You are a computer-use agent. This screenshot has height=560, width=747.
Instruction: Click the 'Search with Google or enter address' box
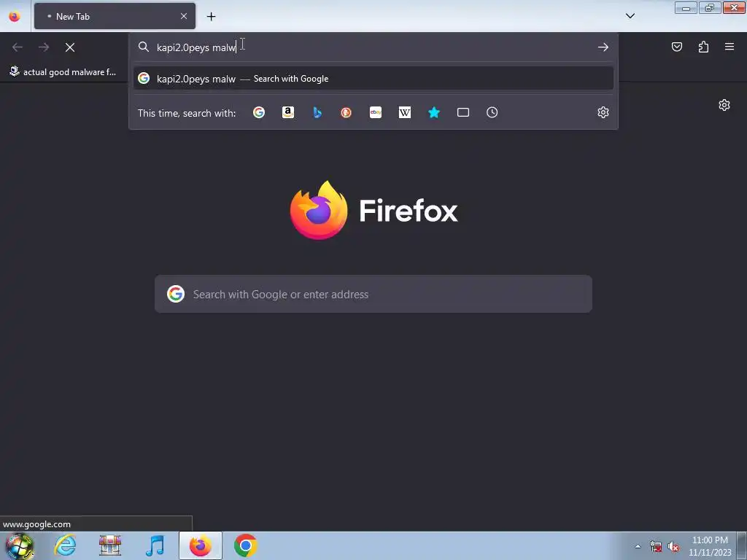(373, 295)
